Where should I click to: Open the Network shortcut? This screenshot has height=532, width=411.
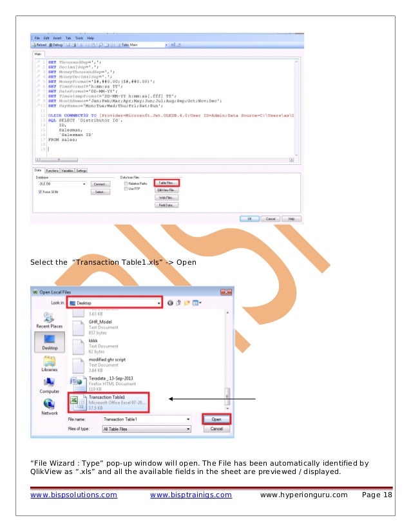pyautogui.click(x=49, y=407)
